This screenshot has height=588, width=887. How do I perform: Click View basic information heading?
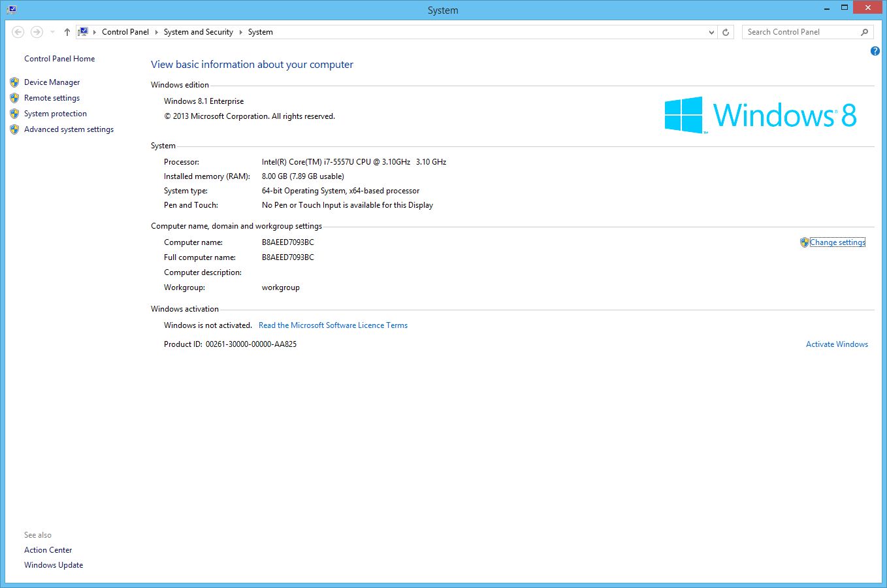[252, 65]
